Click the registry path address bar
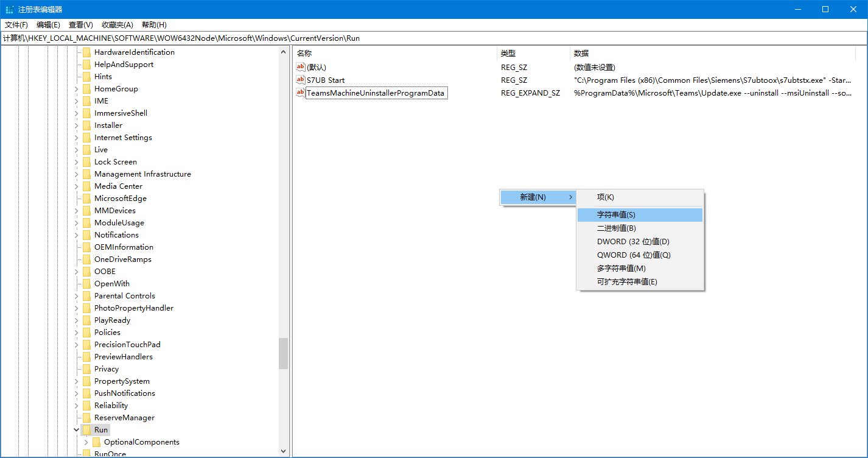 [x=433, y=38]
